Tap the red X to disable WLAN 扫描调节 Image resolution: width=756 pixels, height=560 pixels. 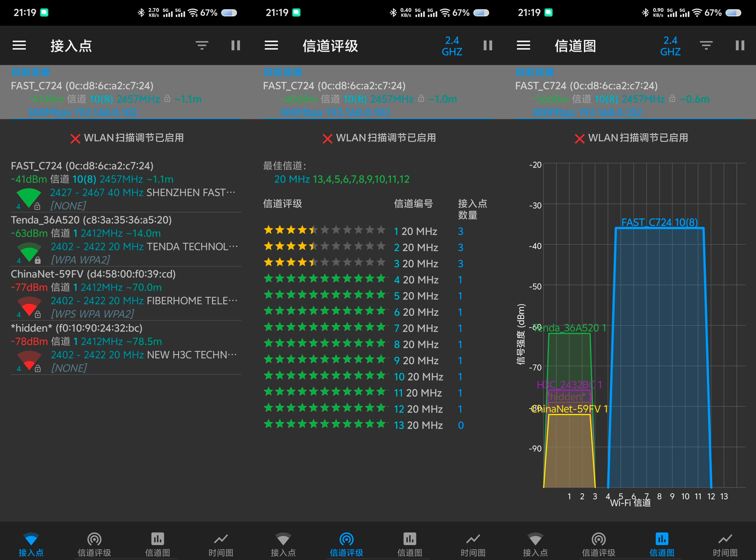pos(75,138)
